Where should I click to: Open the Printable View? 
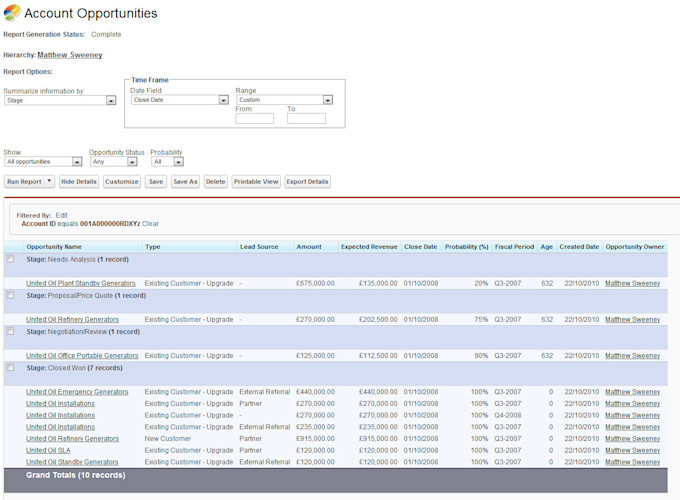(x=256, y=181)
